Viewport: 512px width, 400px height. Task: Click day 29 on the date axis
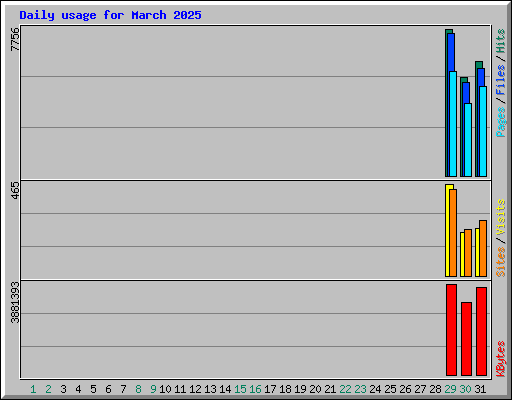coord(450,389)
